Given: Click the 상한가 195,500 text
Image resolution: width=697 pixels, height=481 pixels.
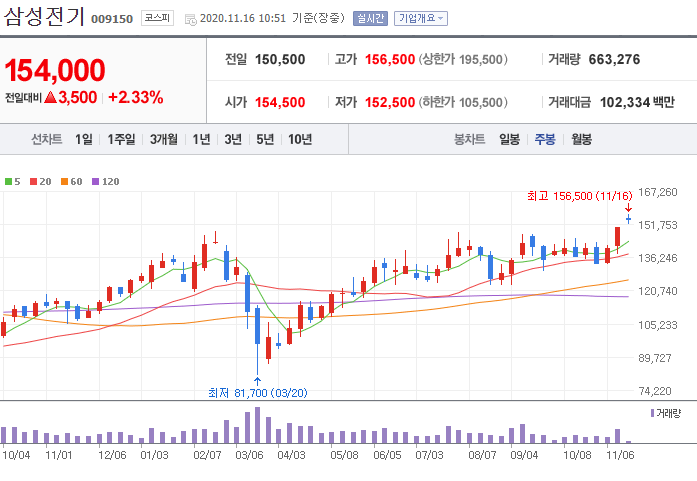Looking at the screenshot, I should coord(463,60).
